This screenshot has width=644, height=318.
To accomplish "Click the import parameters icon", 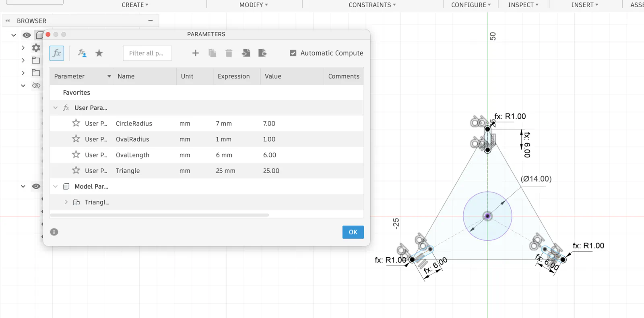I will (x=246, y=53).
